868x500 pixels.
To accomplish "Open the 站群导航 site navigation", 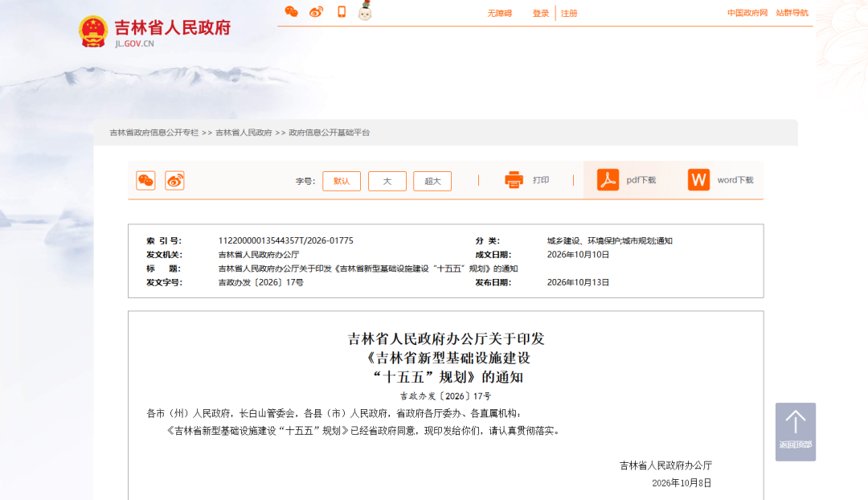I will click(792, 13).
